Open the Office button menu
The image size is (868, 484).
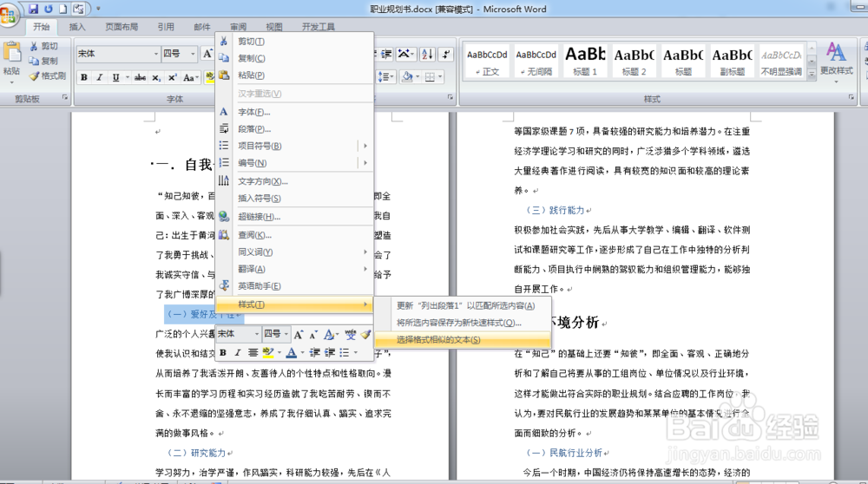pos(9,15)
